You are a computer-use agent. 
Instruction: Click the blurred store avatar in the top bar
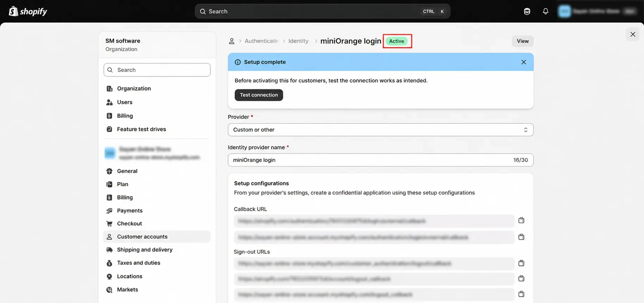click(564, 11)
